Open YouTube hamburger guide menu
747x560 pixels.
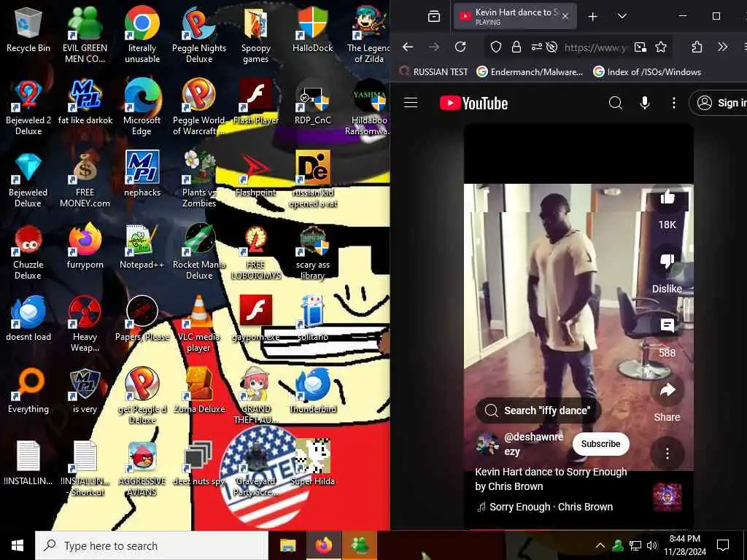pyautogui.click(x=411, y=103)
